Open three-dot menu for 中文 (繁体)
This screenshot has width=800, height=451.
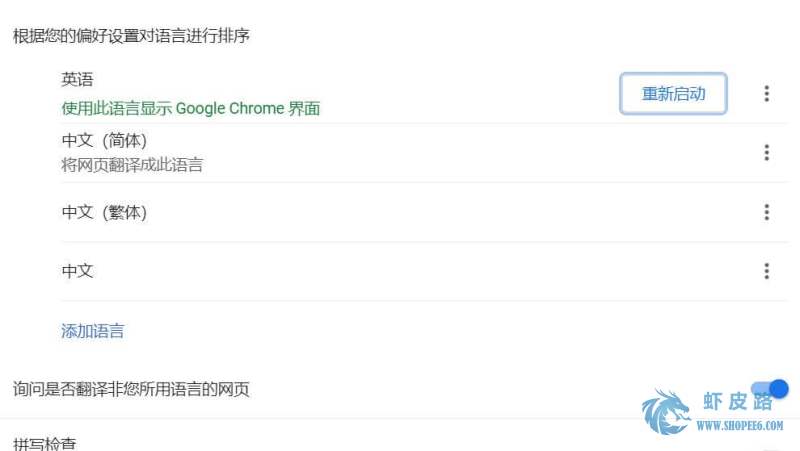point(766,212)
